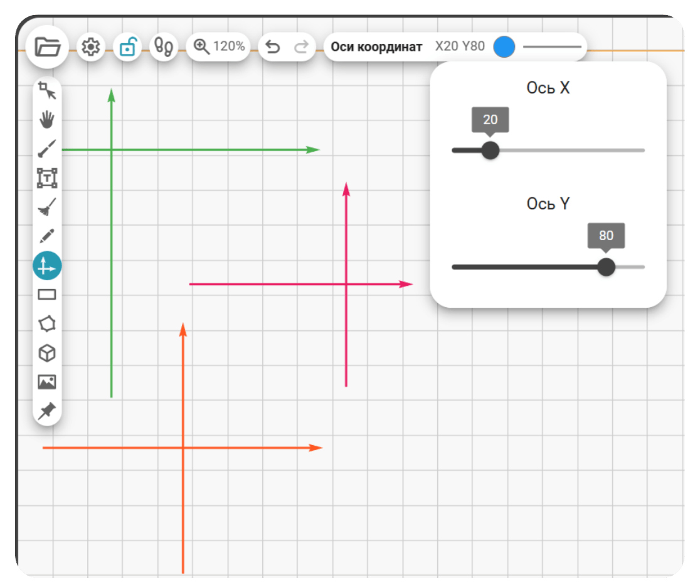The image size is (700, 588).
Task: Pick the blue axis color swatch
Action: tap(504, 46)
